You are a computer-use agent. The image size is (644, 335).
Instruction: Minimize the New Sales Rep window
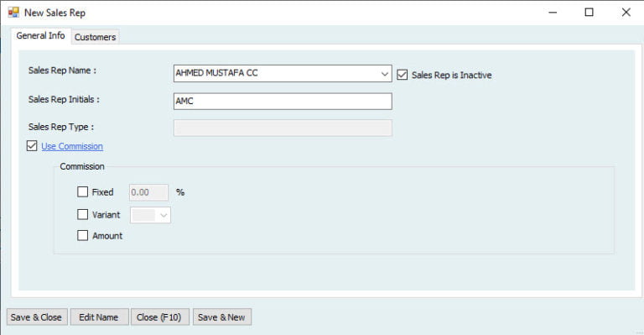[553, 13]
